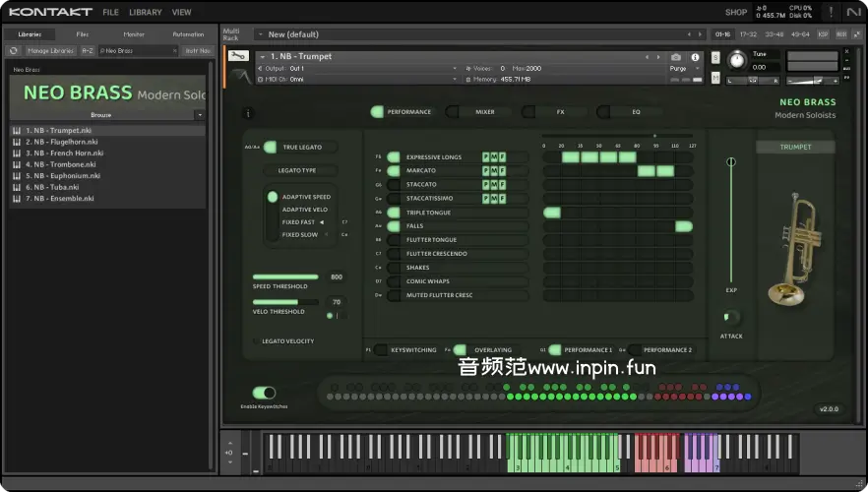Open the Browse dropdown arrow in library
Screen dimensions: 868x492
point(199,115)
